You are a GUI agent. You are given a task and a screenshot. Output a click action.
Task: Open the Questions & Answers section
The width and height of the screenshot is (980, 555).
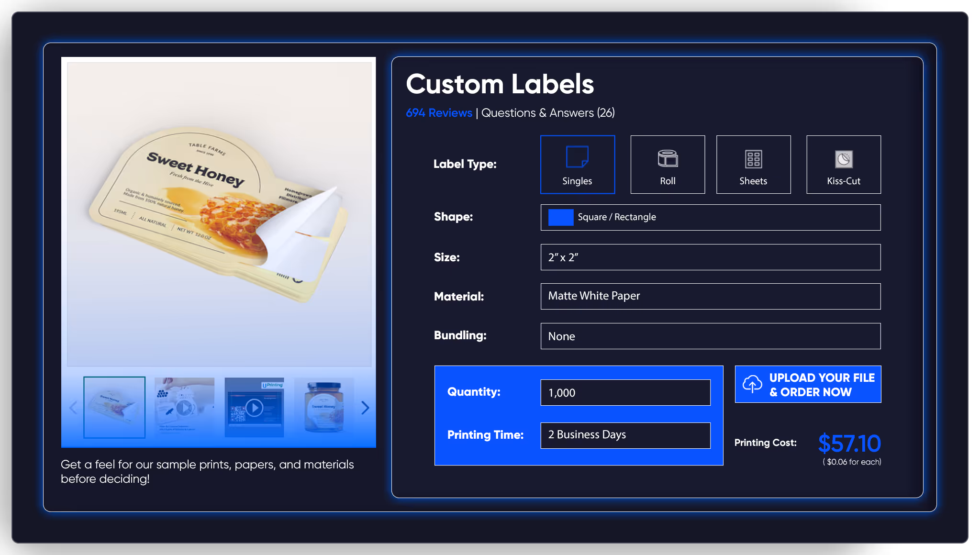point(547,113)
